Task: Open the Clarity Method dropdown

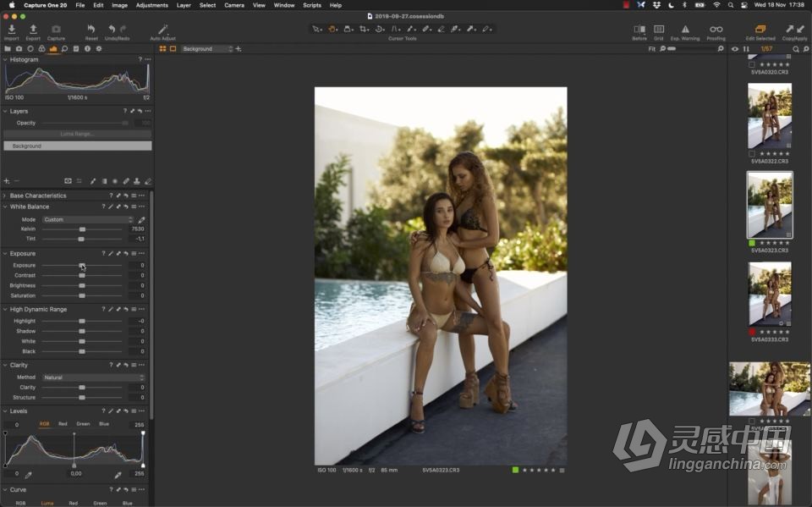Action: coord(93,377)
